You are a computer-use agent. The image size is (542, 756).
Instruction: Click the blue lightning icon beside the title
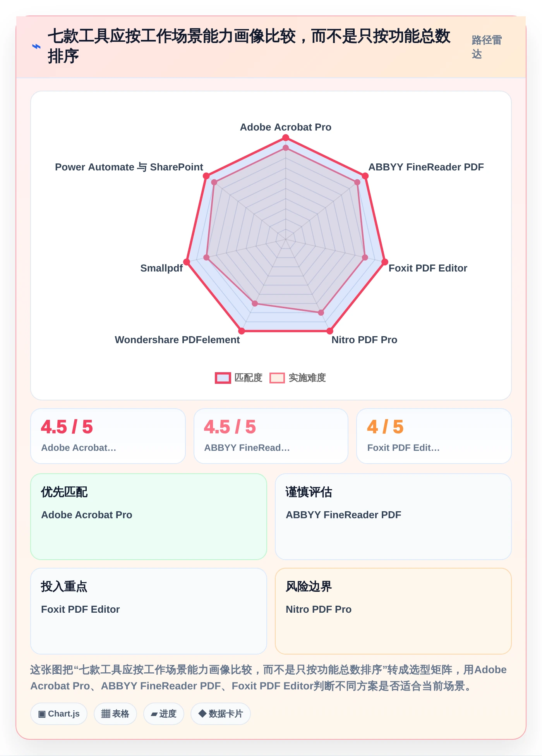pos(36,46)
